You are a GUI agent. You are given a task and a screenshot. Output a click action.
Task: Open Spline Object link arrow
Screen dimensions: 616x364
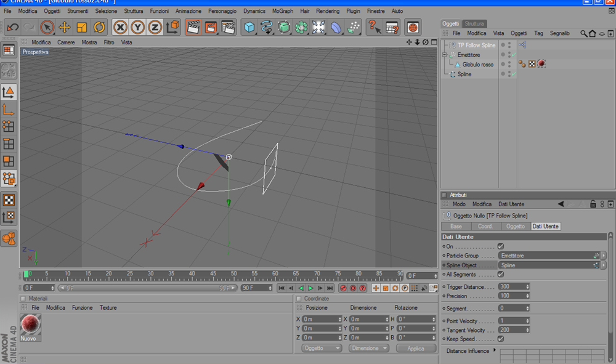click(604, 265)
